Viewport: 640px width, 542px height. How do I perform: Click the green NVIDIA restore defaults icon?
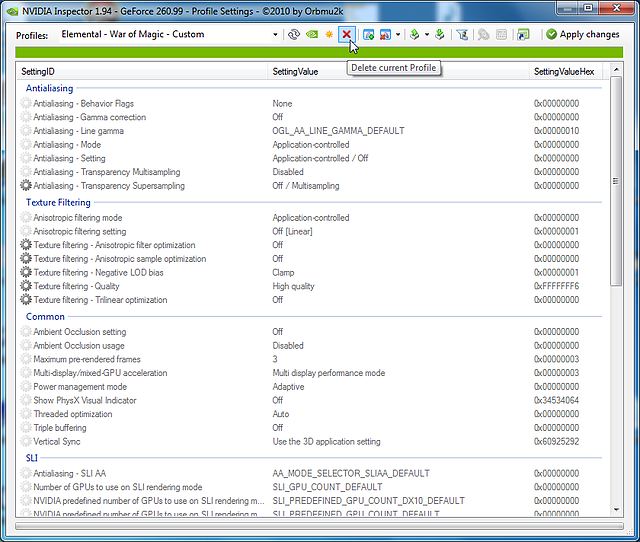(x=312, y=35)
